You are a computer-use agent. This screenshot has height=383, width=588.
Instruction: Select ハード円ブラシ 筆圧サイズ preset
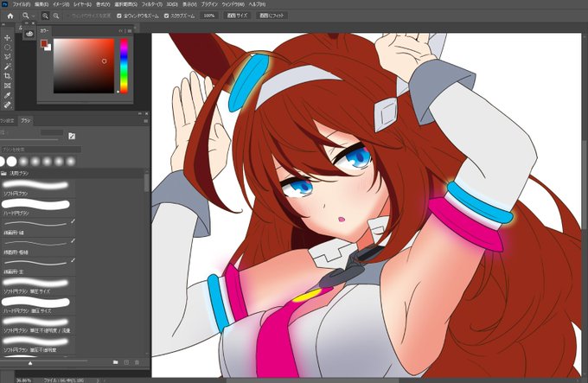[x=37, y=305]
